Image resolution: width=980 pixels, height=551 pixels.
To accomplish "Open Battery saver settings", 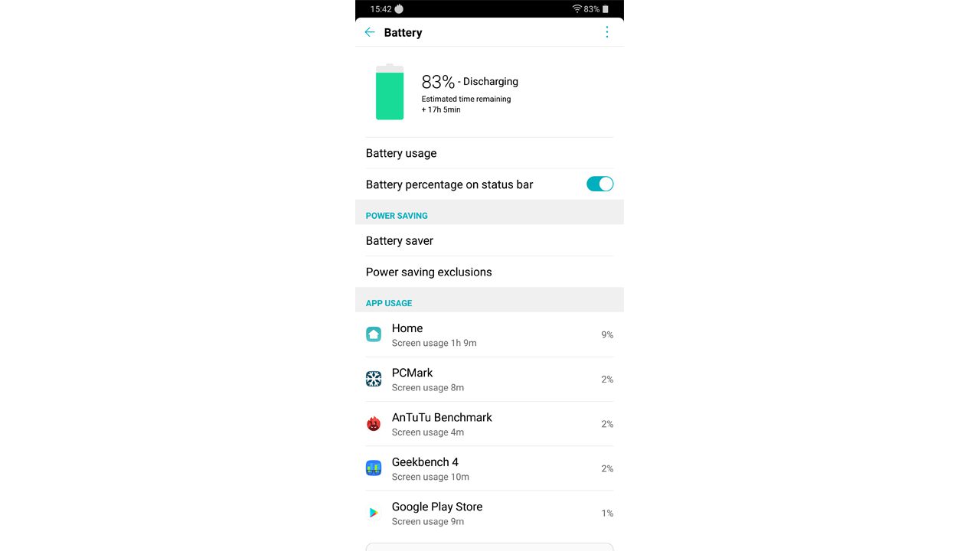I will pyautogui.click(x=489, y=240).
